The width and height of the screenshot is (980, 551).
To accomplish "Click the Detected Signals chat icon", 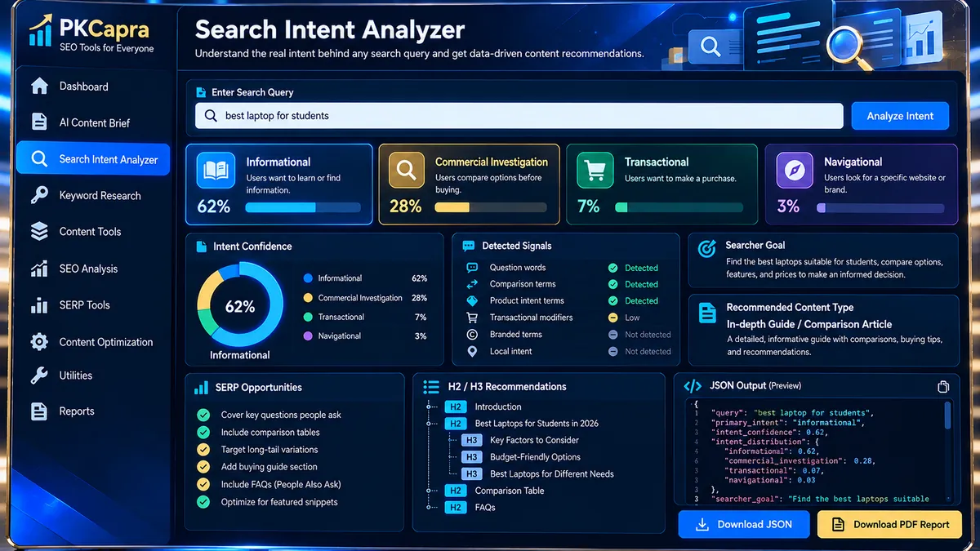I will click(x=468, y=246).
